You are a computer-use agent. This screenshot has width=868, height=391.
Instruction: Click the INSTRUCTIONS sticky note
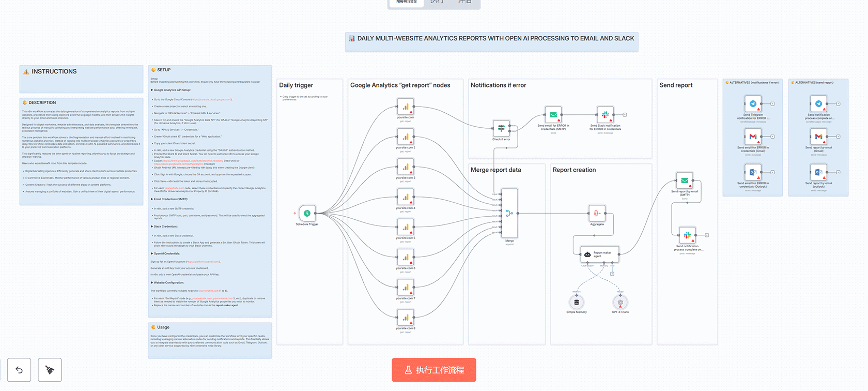click(81, 78)
